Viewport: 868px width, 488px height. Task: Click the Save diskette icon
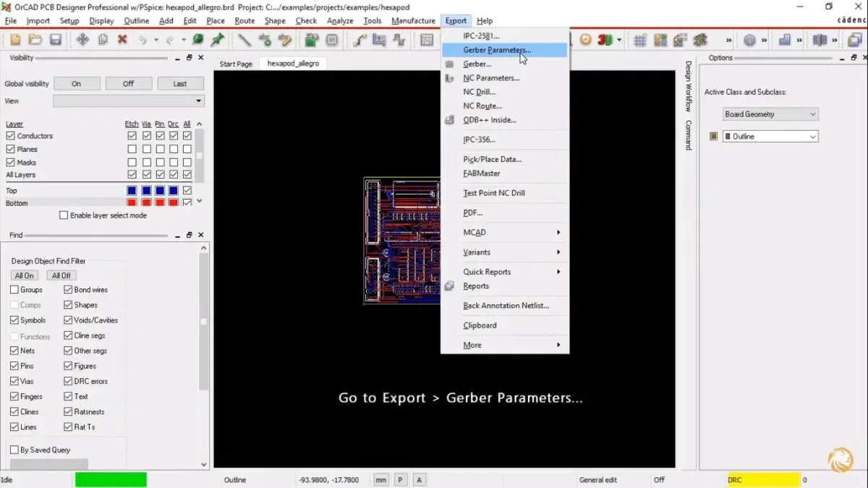[x=55, y=40]
